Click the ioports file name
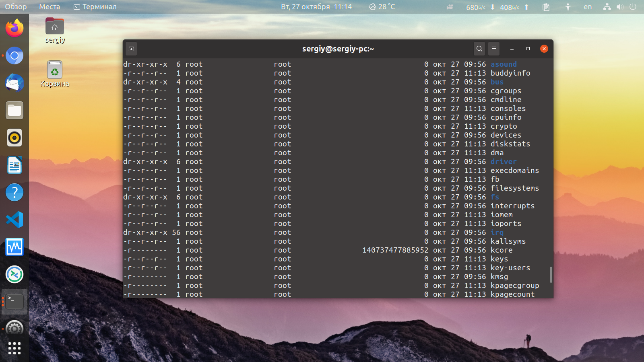The image size is (644, 362). coord(506,224)
